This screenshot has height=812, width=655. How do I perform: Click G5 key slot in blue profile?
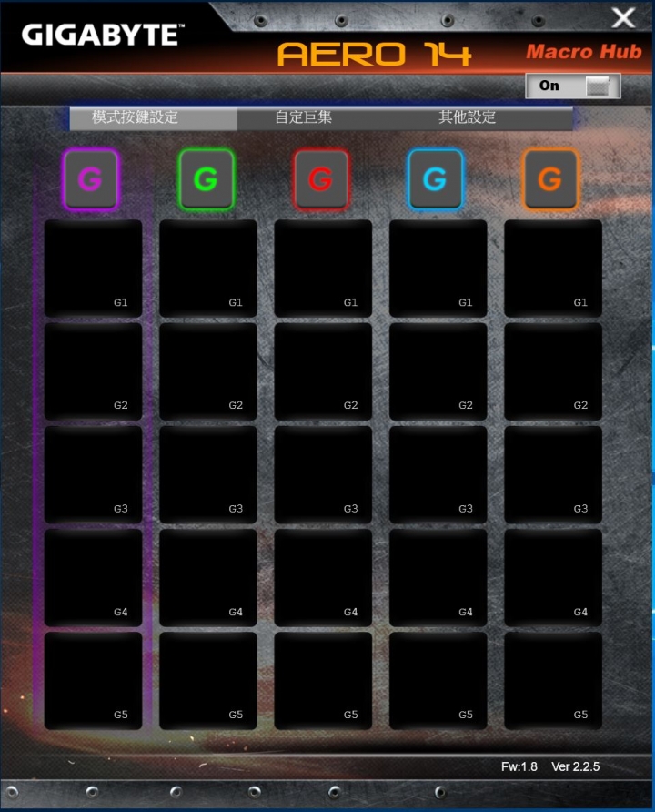pos(438,681)
